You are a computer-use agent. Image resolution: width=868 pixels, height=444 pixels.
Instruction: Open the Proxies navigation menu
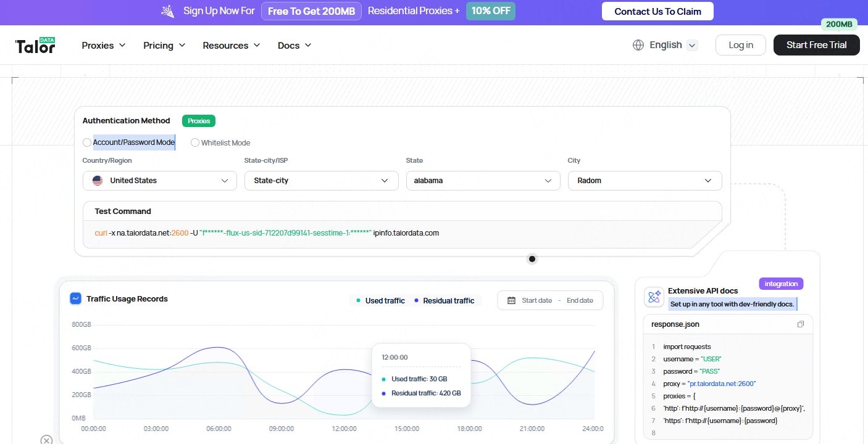tap(104, 45)
